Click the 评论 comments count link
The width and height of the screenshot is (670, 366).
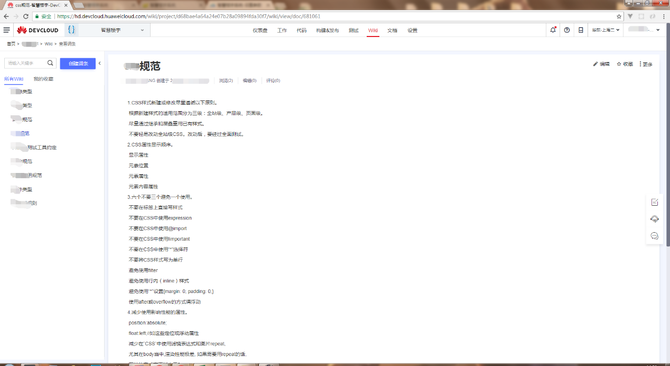[x=273, y=80]
